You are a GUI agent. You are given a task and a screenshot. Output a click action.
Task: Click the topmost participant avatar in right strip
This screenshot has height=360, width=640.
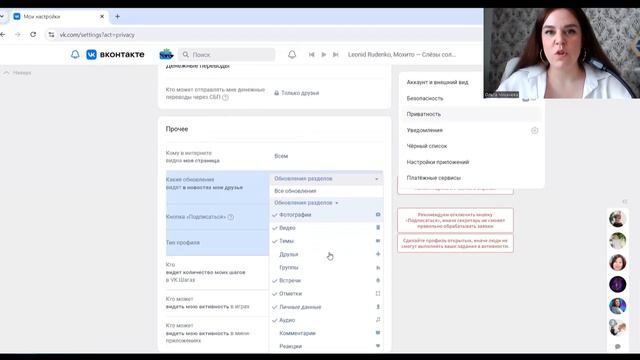[618, 219]
